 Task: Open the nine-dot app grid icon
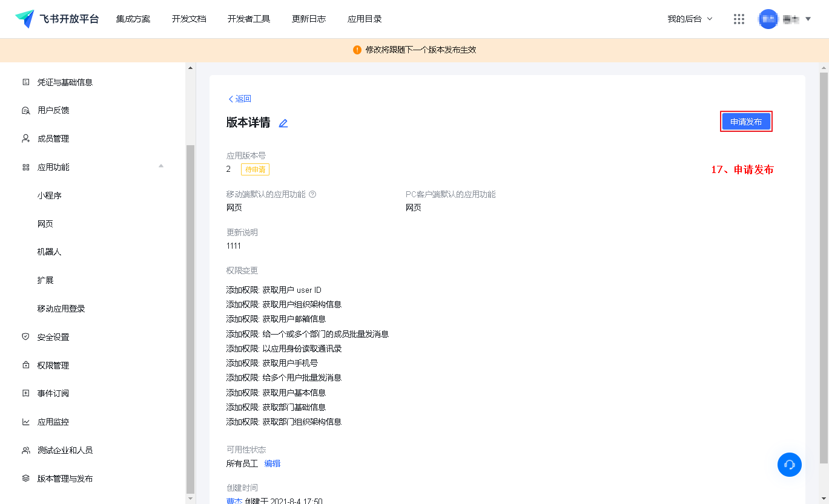(739, 19)
